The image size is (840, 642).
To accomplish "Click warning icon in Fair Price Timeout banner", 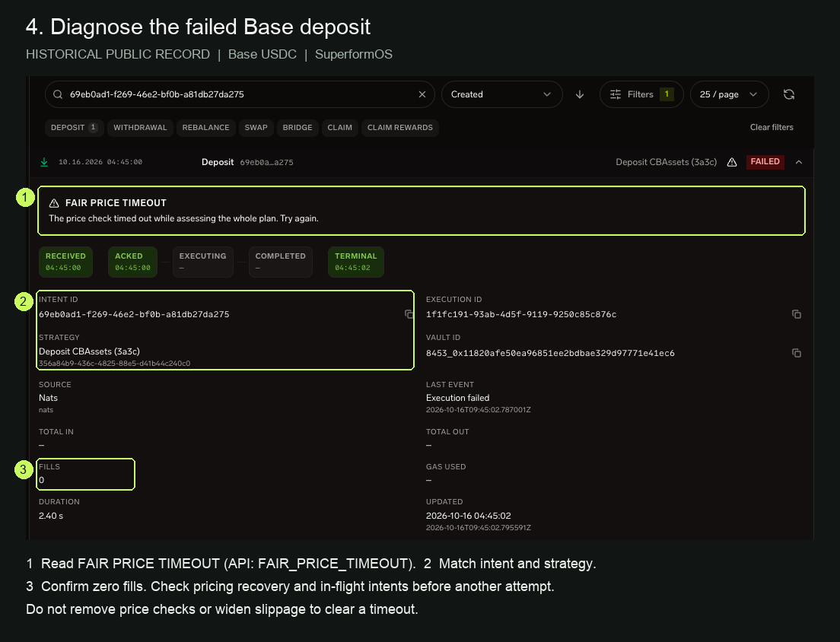I will 54,203.
